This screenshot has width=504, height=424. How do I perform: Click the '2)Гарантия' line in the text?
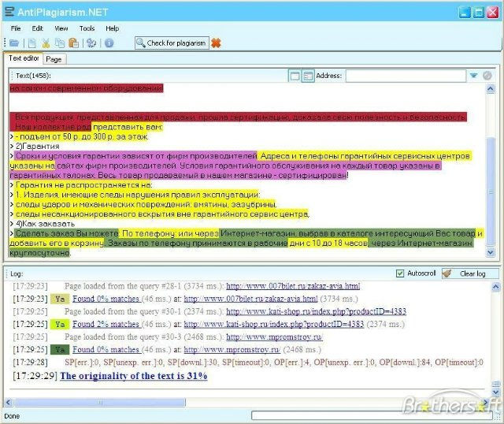(37, 147)
